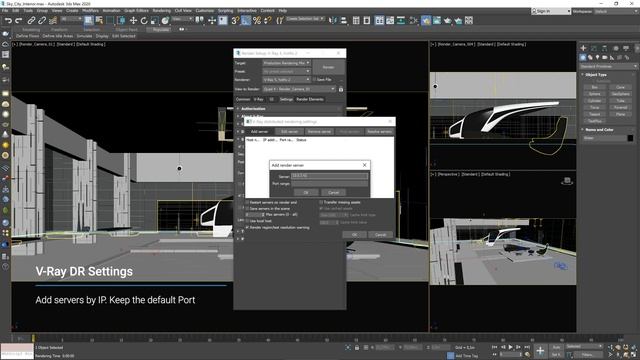Switch to the Modify command panel

point(594,48)
